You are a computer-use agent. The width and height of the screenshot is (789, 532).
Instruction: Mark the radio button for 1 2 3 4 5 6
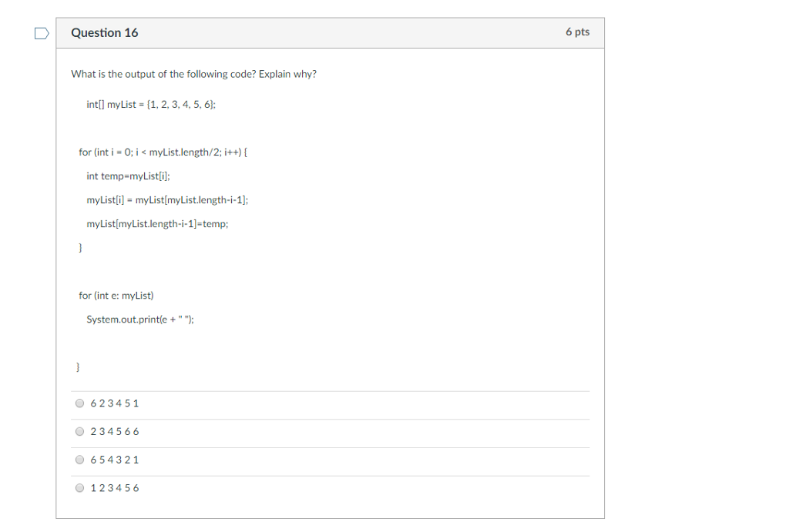[x=79, y=488]
